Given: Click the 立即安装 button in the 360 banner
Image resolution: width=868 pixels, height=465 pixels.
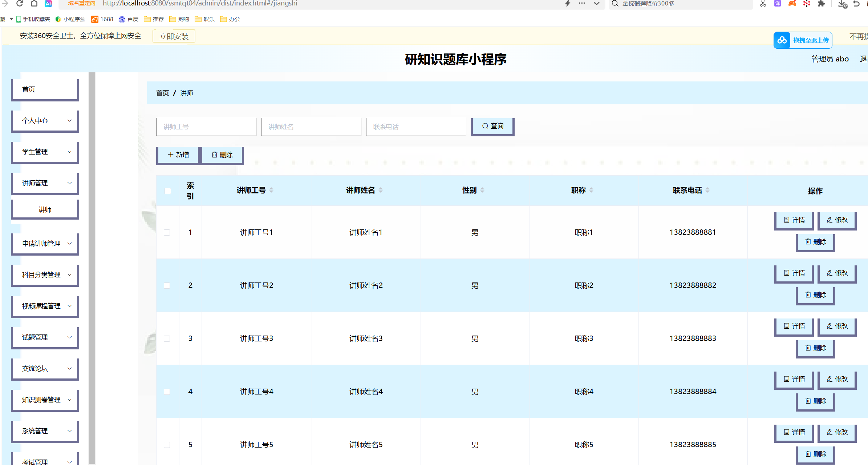Looking at the screenshot, I should tap(174, 36).
